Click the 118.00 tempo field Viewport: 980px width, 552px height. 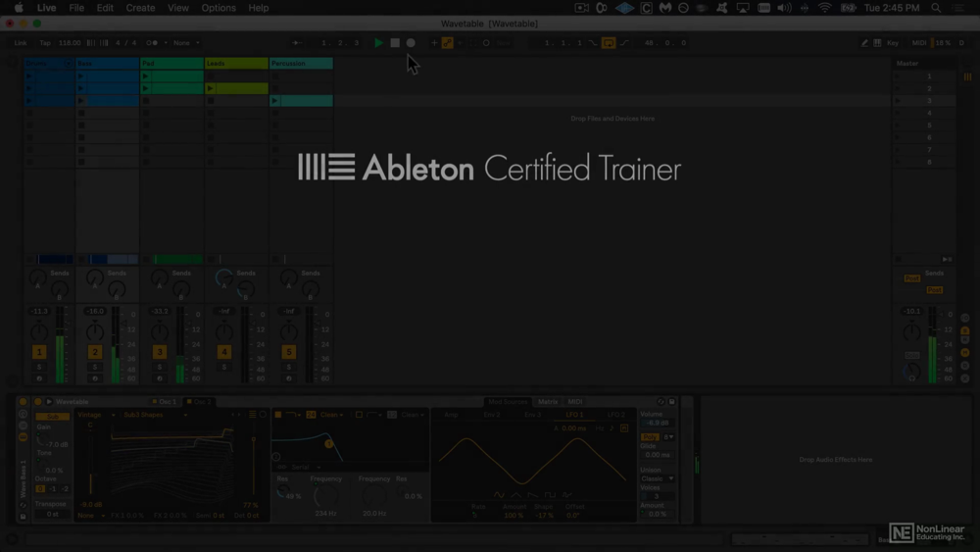point(70,43)
